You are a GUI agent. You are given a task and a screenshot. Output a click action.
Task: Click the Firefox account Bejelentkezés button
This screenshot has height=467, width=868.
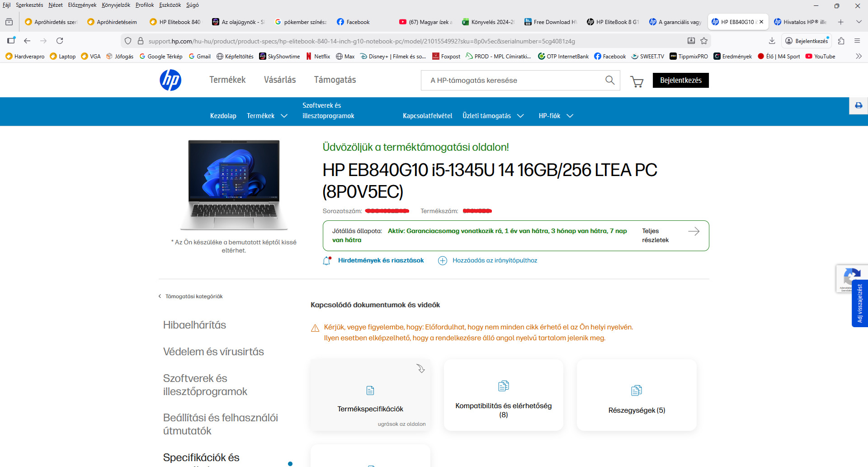[x=807, y=41]
